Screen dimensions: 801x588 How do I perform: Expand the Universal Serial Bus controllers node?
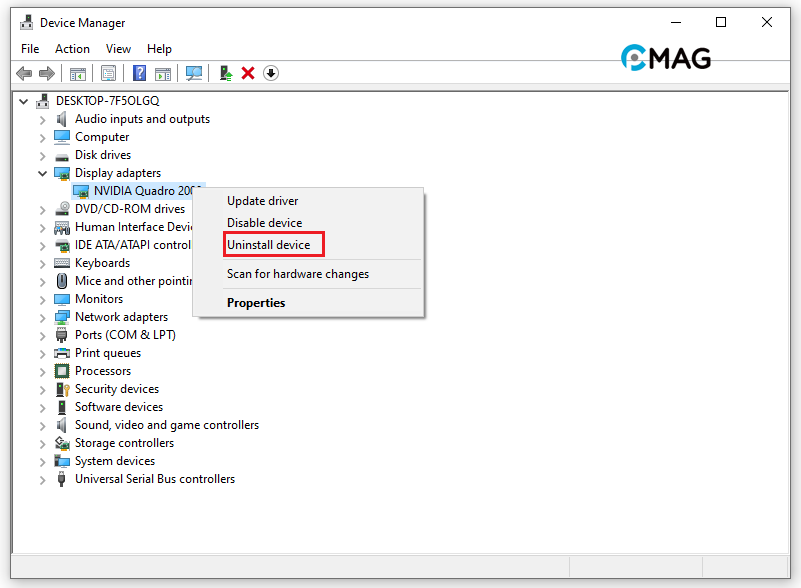42,479
